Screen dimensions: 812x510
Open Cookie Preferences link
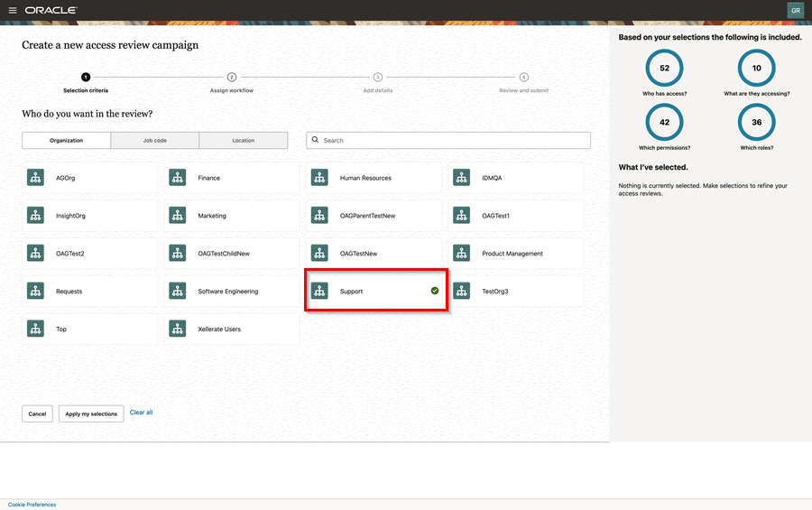32,505
